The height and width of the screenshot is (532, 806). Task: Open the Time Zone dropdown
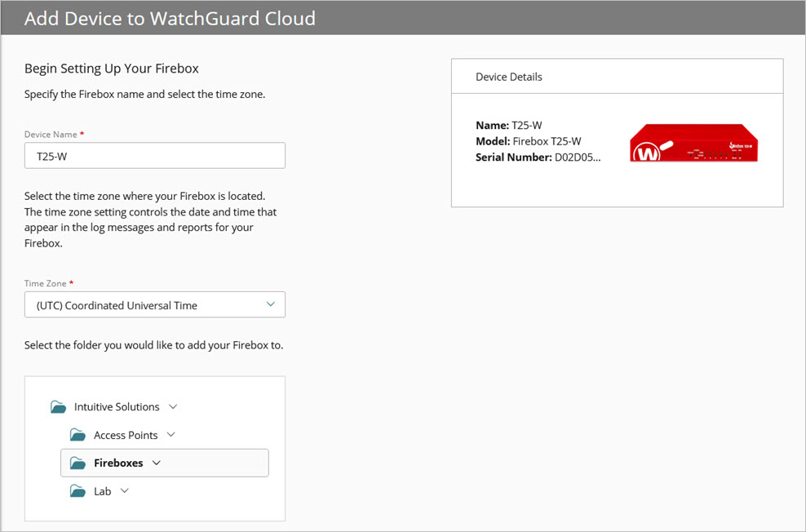click(x=155, y=305)
